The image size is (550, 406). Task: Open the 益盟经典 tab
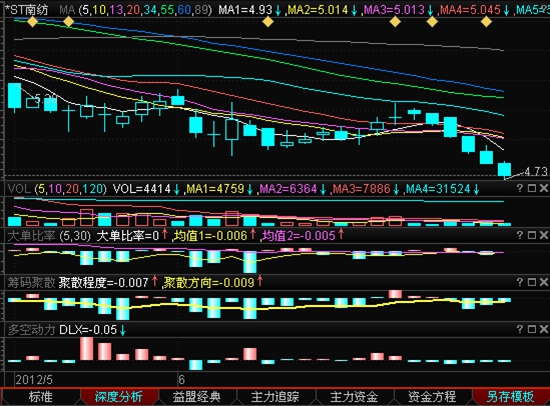coord(197,397)
